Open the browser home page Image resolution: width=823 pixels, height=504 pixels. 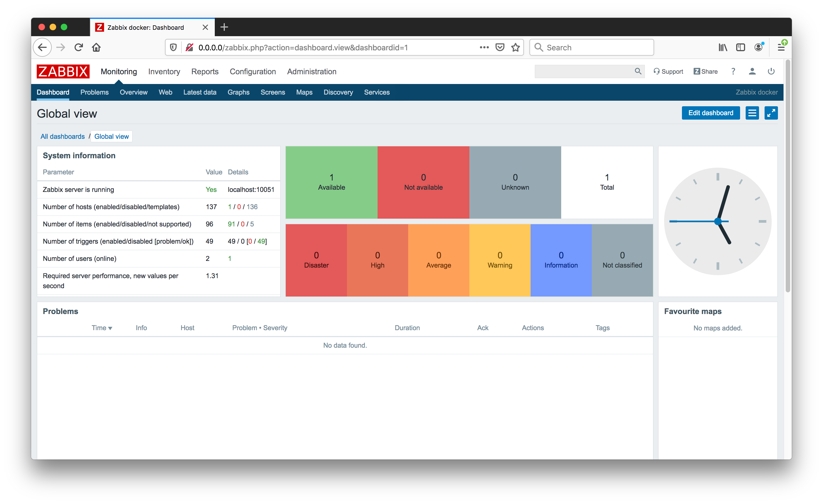pyautogui.click(x=97, y=48)
